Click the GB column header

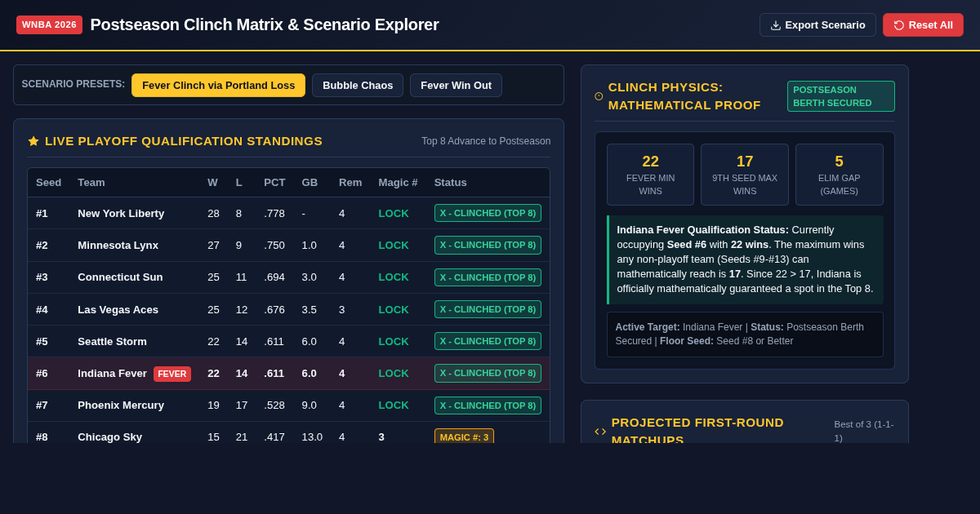pos(310,183)
